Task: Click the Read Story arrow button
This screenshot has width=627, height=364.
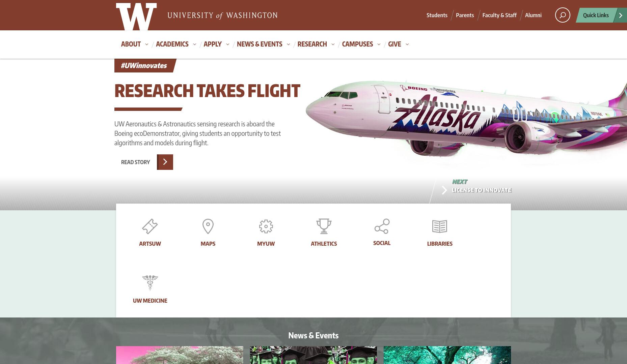Action: coord(165,162)
